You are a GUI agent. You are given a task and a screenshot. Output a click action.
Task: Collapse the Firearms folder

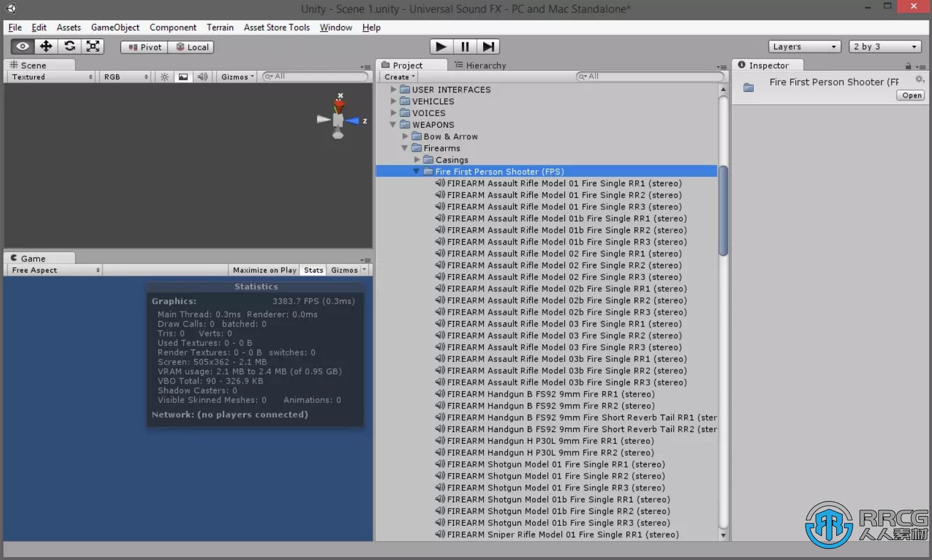click(405, 148)
